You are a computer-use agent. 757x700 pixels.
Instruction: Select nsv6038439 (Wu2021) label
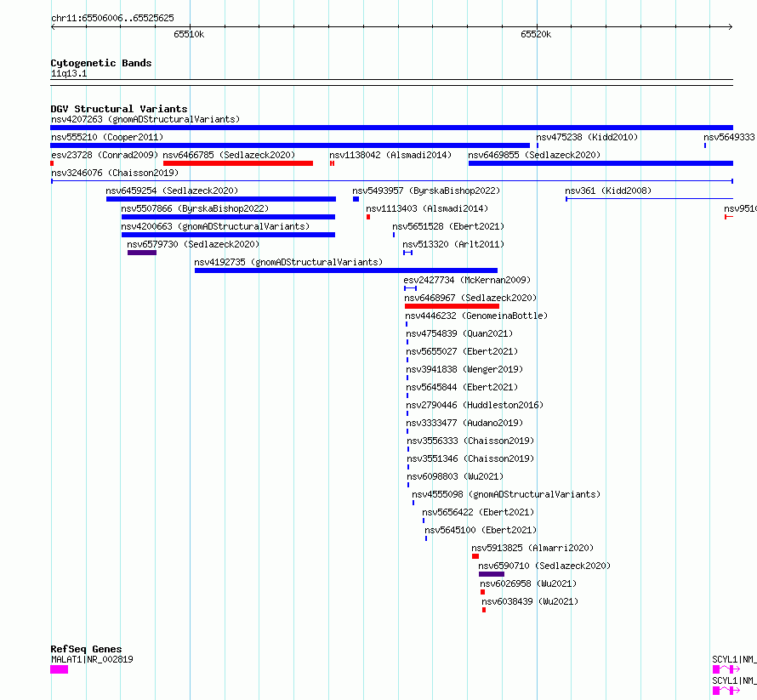[x=530, y=601]
